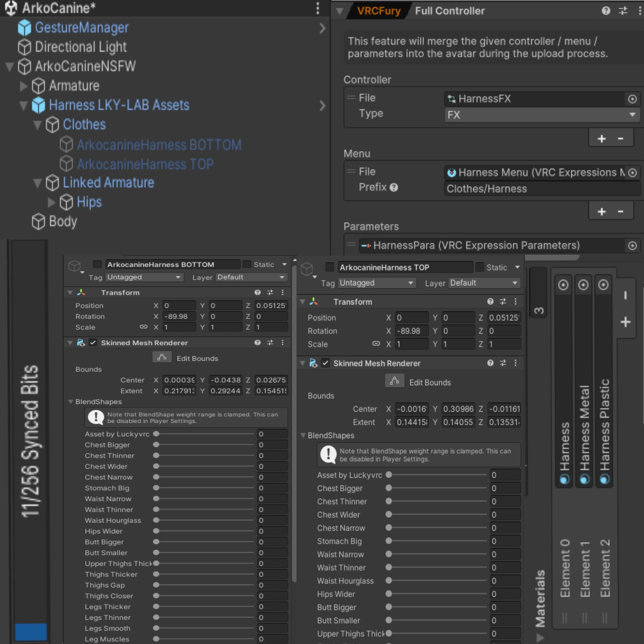Select Linked Armature in the hierarchy
The image size is (644, 644).
tap(108, 183)
